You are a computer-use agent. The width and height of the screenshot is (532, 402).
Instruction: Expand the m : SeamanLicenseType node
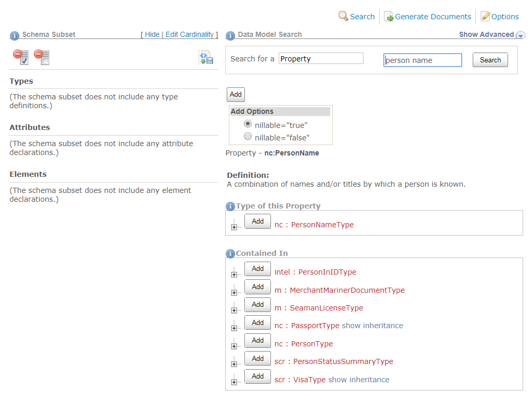click(234, 310)
